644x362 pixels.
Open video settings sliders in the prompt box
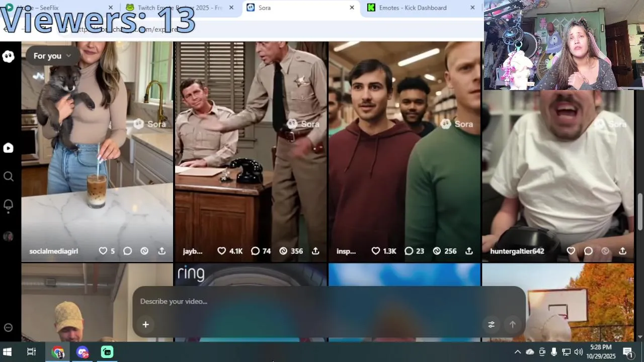point(492,324)
